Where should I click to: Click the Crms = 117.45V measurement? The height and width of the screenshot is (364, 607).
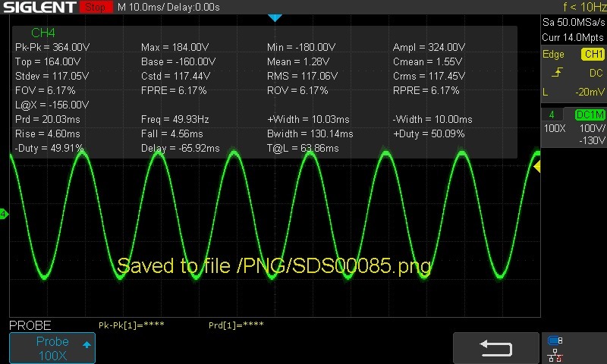pos(429,76)
